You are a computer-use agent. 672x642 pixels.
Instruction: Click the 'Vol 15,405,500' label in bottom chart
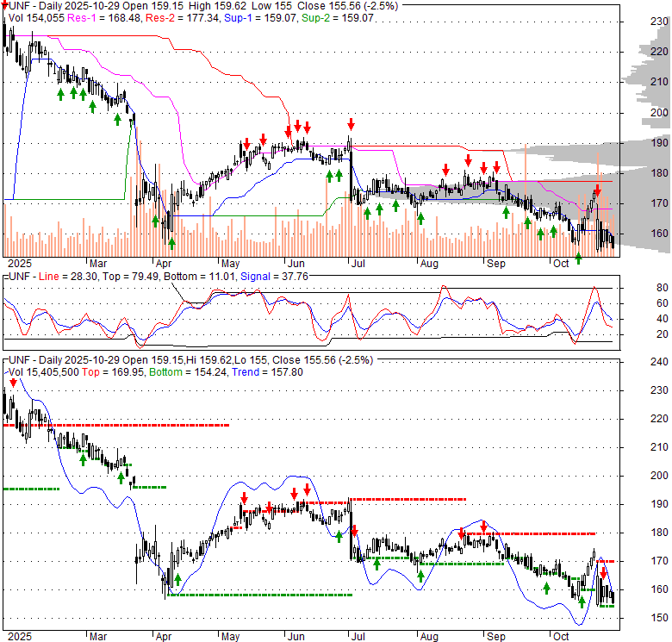pos(44,372)
